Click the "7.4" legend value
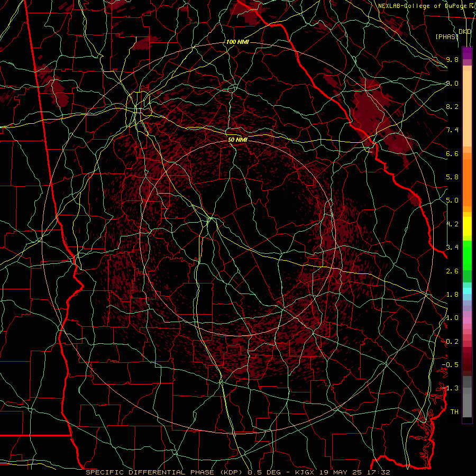The image size is (476, 476). click(452, 130)
